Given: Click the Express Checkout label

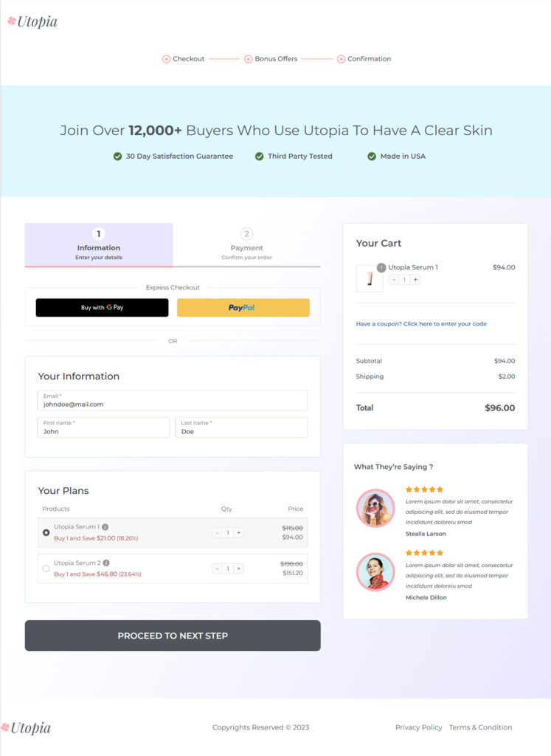Looking at the screenshot, I should (173, 287).
